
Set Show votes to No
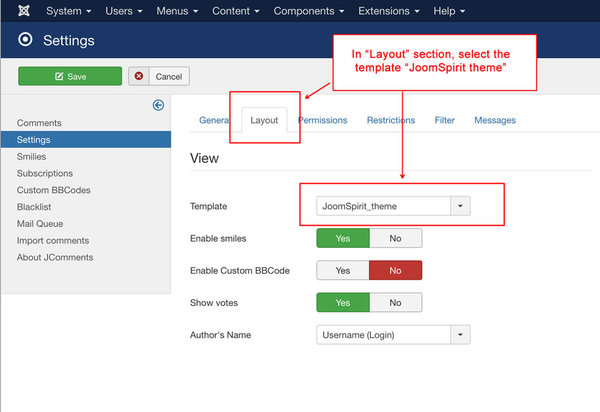[x=396, y=303]
